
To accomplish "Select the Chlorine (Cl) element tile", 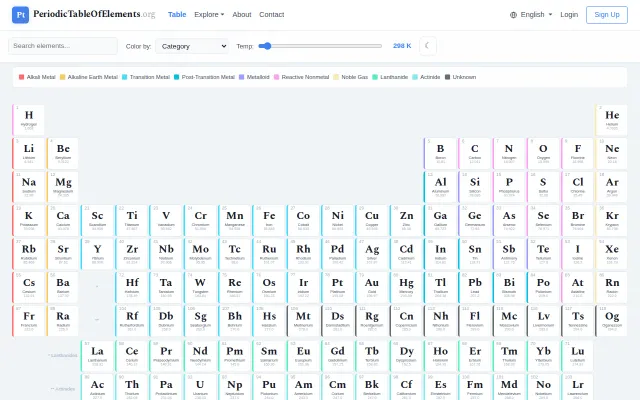I will pyautogui.click(x=577, y=187).
